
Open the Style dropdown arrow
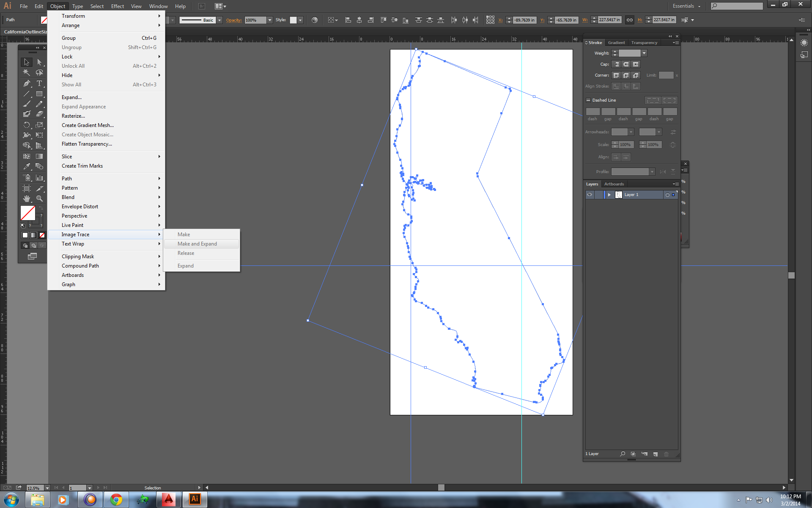click(x=300, y=20)
